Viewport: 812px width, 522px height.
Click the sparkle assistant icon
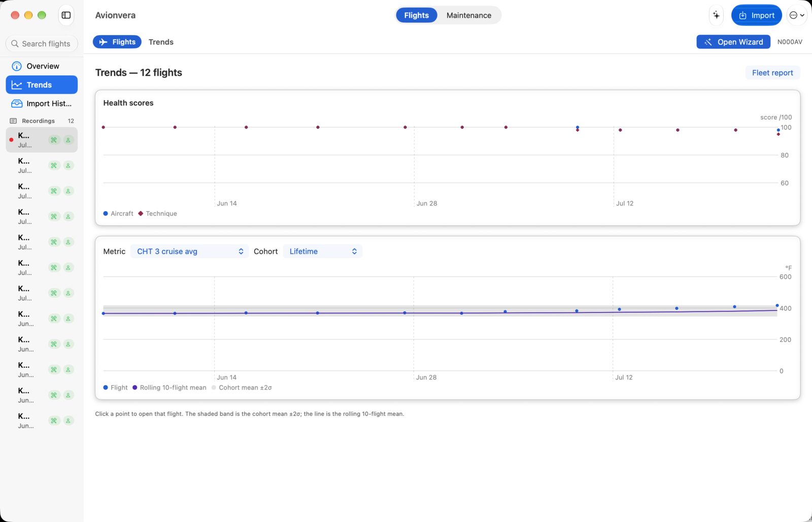tap(716, 15)
